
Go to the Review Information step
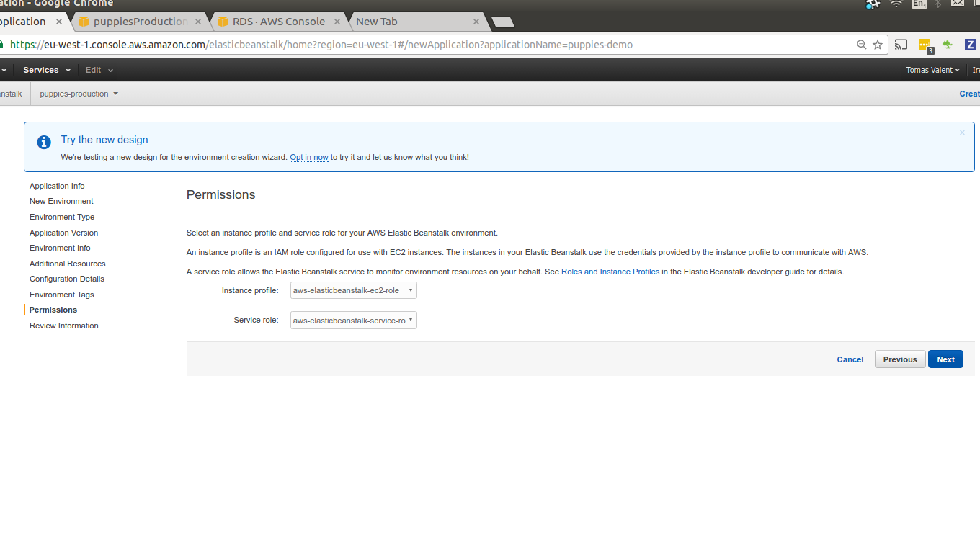pyautogui.click(x=64, y=326)
